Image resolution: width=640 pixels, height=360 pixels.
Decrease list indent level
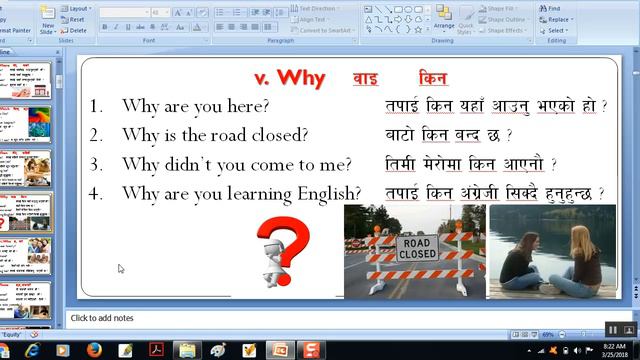[x=255, y=13]
